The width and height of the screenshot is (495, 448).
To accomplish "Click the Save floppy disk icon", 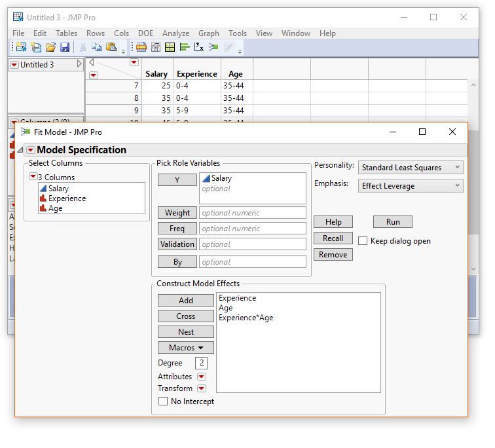I will [65, 47].
